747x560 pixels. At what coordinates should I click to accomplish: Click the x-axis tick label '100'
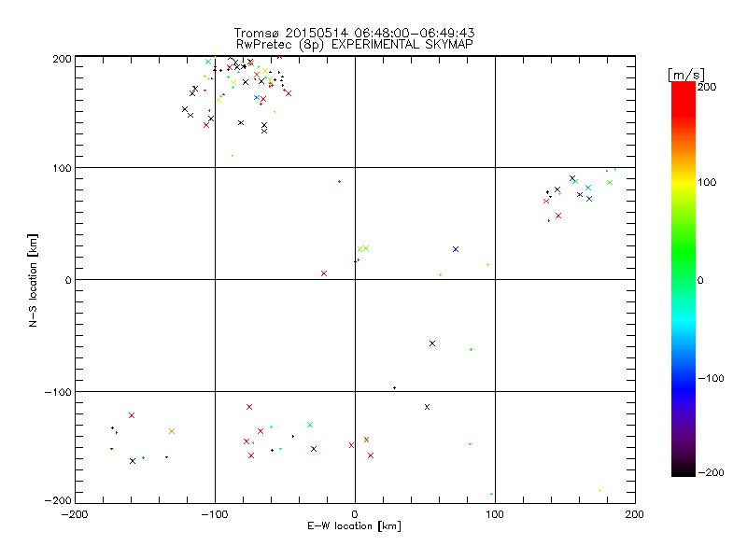click(495, 515)
